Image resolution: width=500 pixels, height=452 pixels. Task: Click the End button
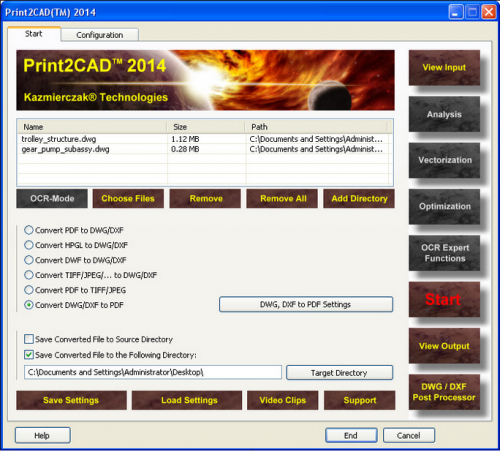[351, 435]
